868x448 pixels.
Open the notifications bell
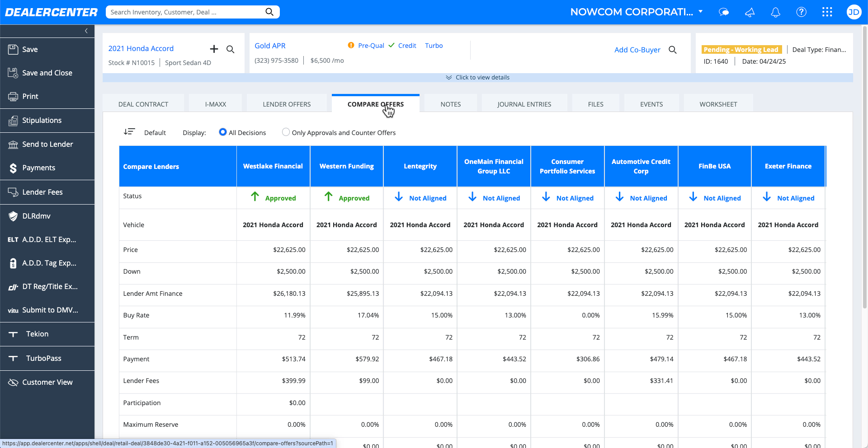pos(775,12)
